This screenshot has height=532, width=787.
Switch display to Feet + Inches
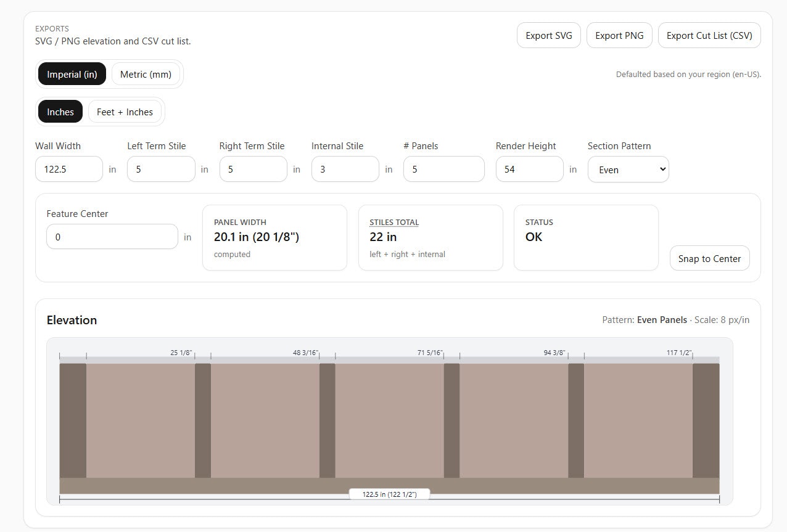pyautogui.click(x=125, y=112)
